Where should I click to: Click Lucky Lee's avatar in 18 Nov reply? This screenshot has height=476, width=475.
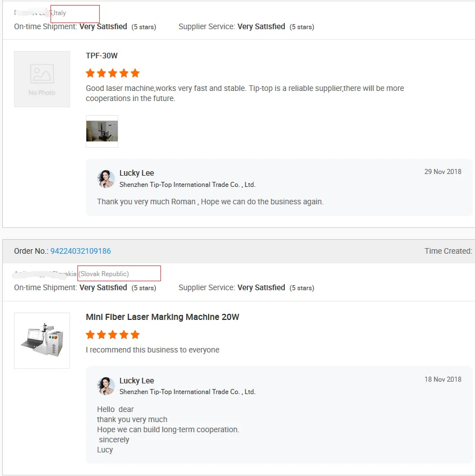pos(106,386)
